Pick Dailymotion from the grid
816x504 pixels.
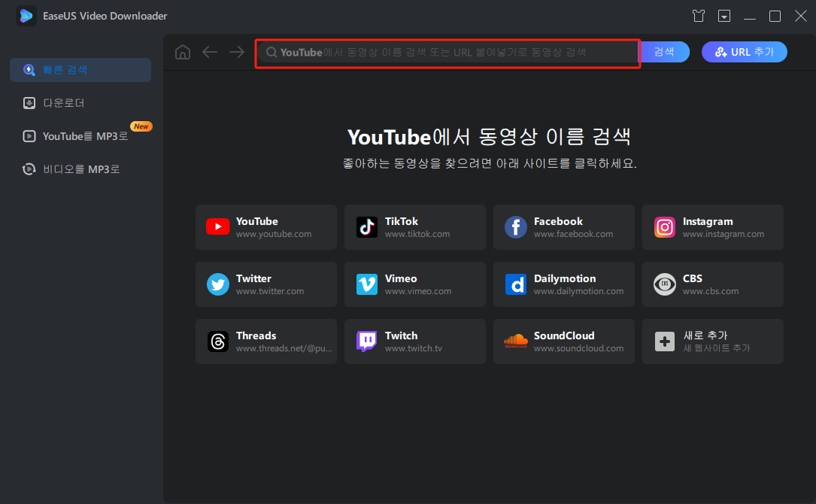(563, 284)
